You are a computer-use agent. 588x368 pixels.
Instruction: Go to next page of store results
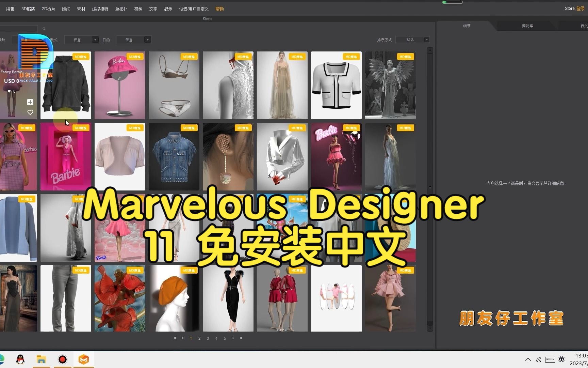233,338
